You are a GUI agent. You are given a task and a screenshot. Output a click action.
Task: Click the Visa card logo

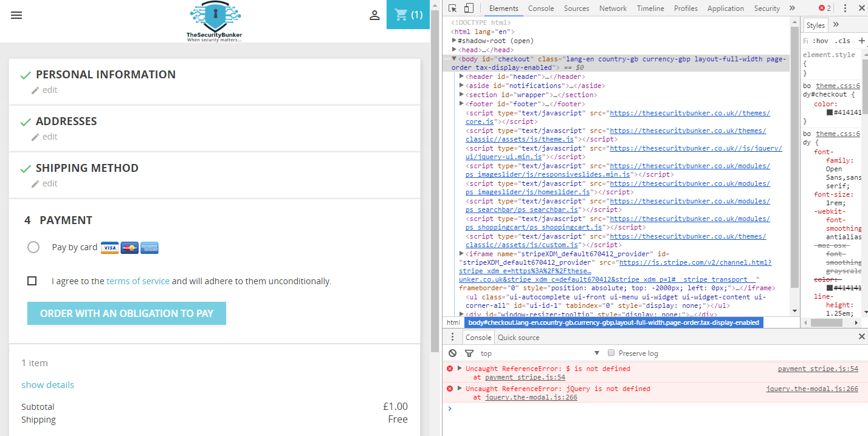[x=109, y=248]
